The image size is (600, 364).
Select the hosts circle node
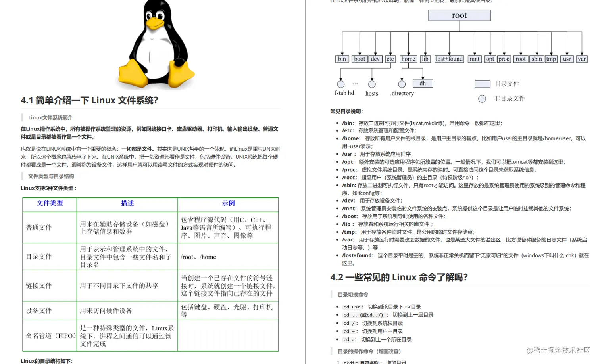pos(371,84)
